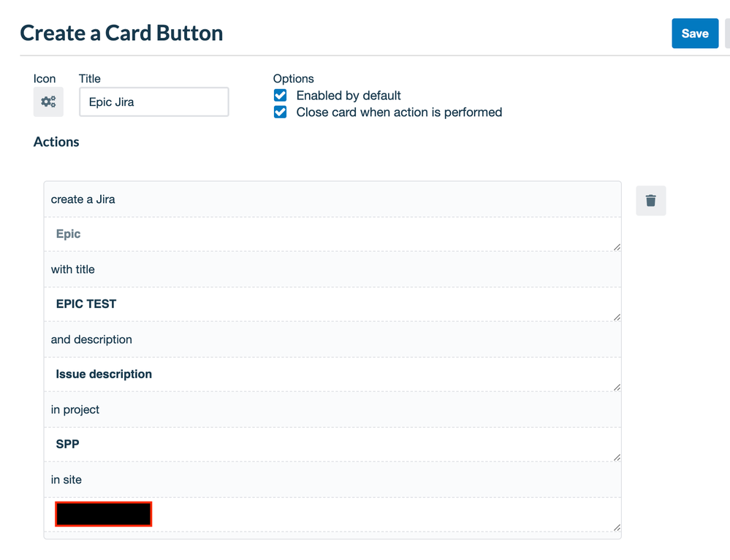Image resolution: width=730 pixels, height=560 pixels.
Task: Edit the Epic Jira title field
Action: click(154, 102)
